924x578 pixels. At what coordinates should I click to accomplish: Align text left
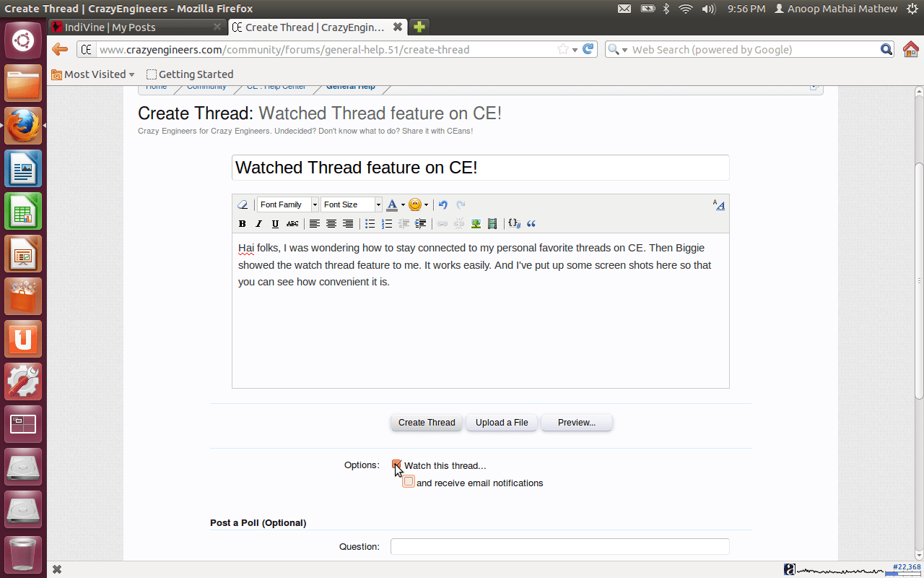(x=315, y=224)
